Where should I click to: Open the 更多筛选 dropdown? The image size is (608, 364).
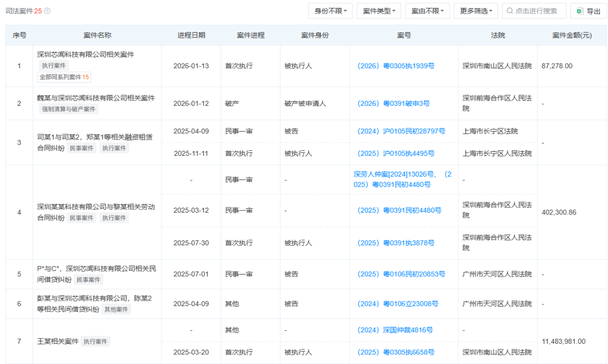click(x=475, y=11)
